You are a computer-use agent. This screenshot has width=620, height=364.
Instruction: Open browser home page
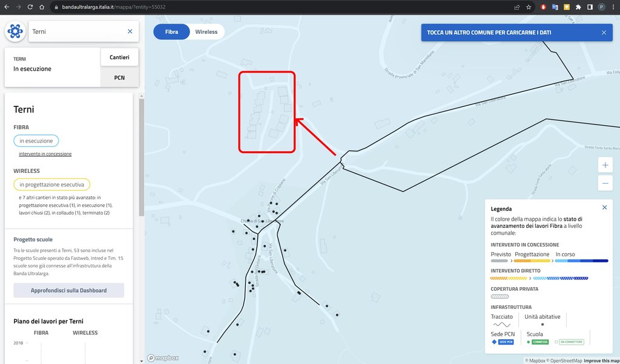[41, 7]
